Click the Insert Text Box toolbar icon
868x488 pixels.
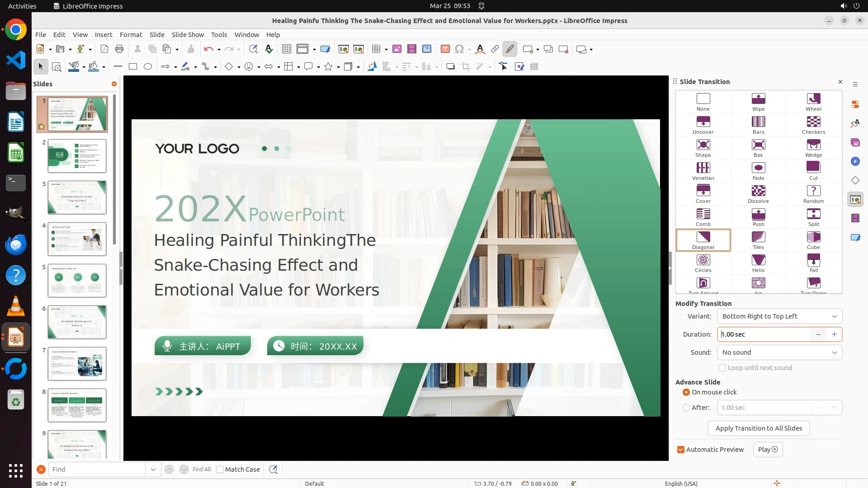[445, 49]
